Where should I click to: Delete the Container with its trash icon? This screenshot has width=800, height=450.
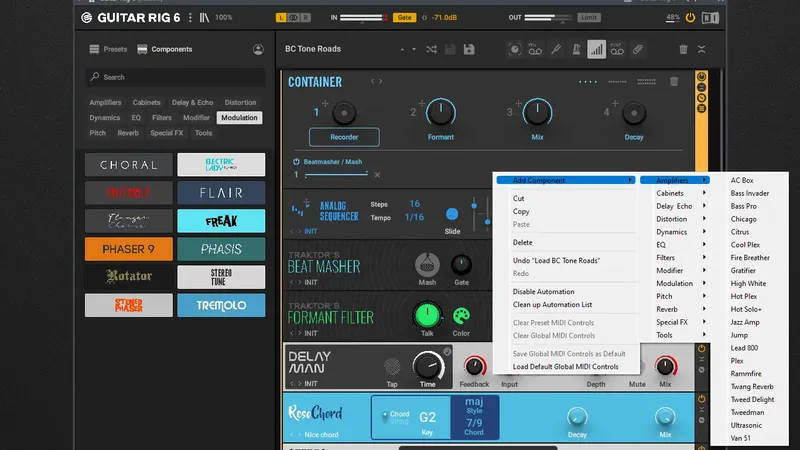coord(674,82)
